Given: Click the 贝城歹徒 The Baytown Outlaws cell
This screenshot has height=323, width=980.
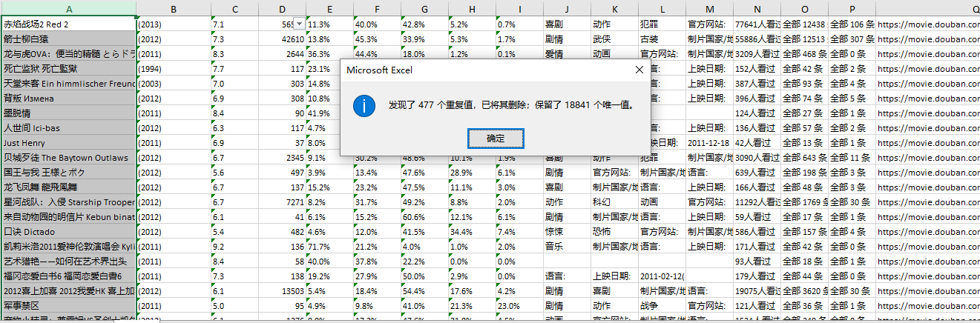Looking at the screenshot, I should (68, 158).
